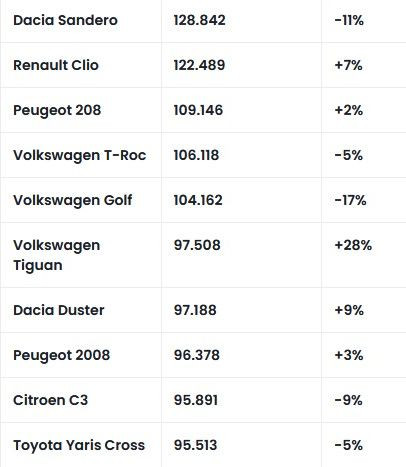The image size is (406, 467).
Task: Click the 97.508 sales figure
Action: pos(197,245)
